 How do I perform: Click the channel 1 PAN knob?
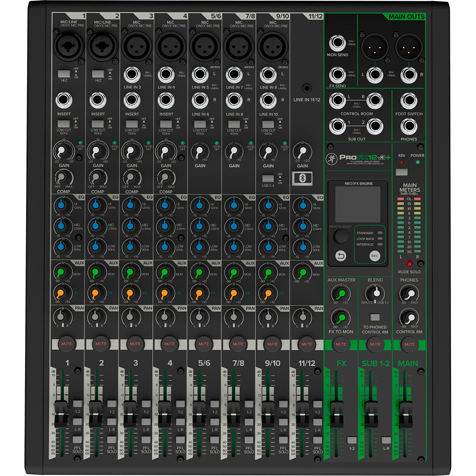(61, 317)
